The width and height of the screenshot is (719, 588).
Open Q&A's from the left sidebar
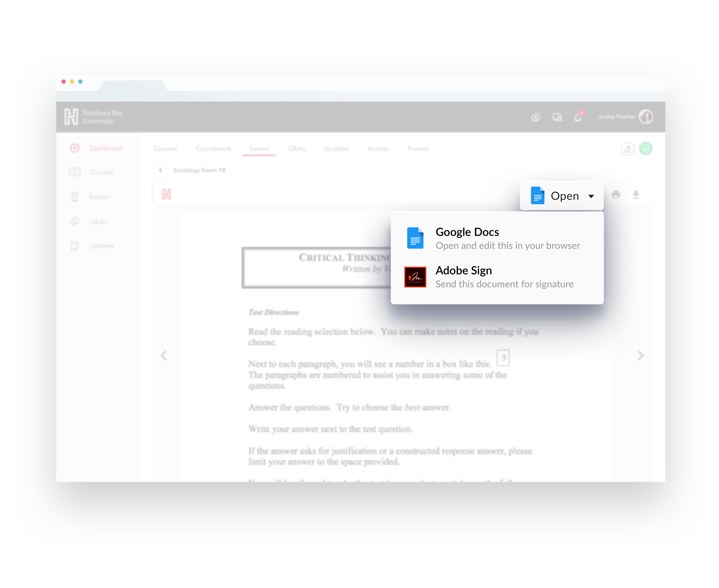(75, 222)
